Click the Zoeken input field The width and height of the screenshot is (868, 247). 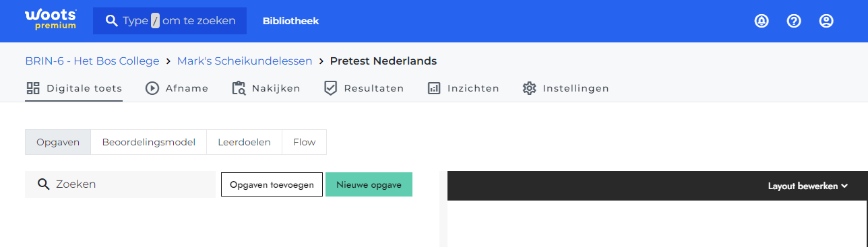point(120,184)
